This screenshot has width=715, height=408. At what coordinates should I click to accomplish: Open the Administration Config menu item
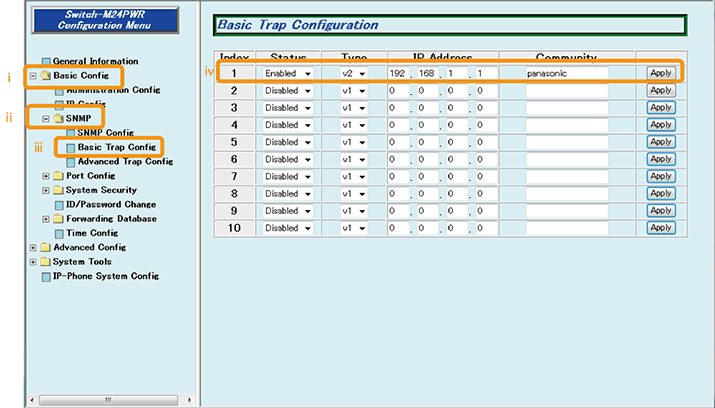click(x=119, y=90)
